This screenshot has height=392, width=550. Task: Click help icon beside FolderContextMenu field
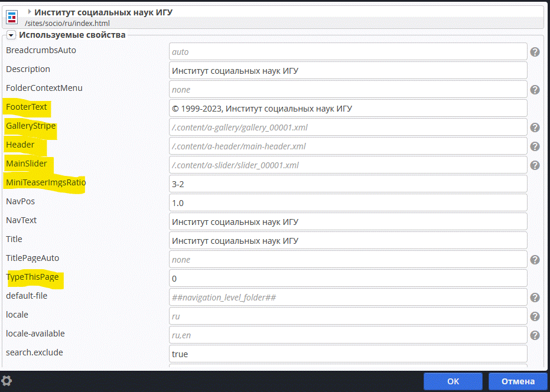click(535, 90)
